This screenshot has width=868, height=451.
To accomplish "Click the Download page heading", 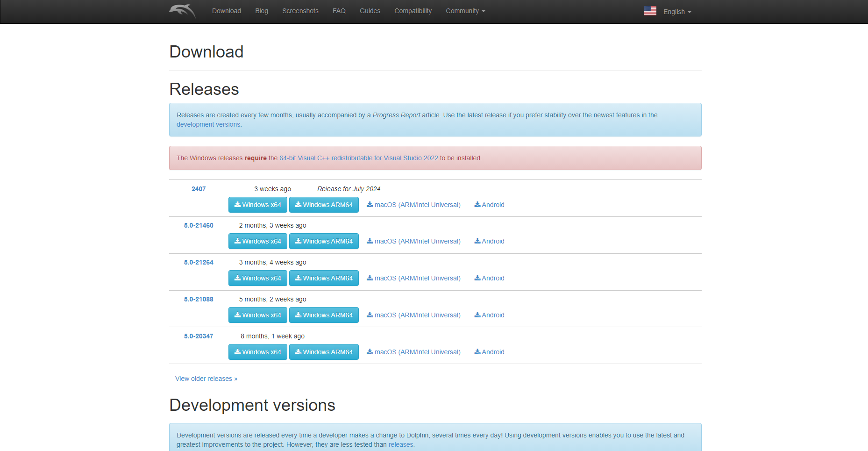I will [x=206, y=51].
